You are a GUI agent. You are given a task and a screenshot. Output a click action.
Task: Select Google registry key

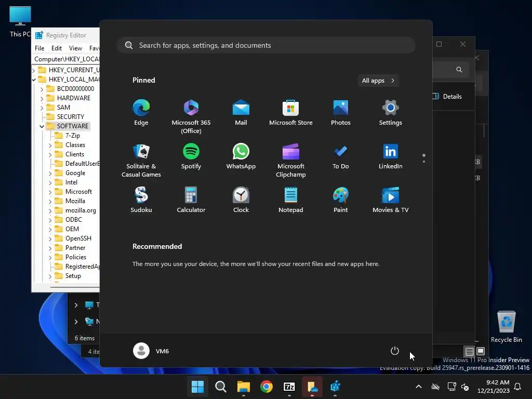pos(75,173)
